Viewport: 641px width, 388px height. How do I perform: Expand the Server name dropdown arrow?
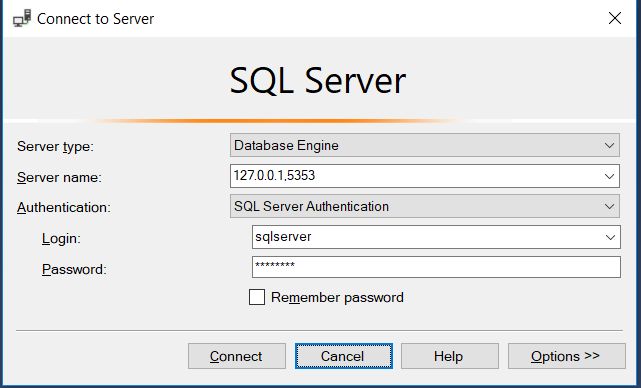pos(609,176)
